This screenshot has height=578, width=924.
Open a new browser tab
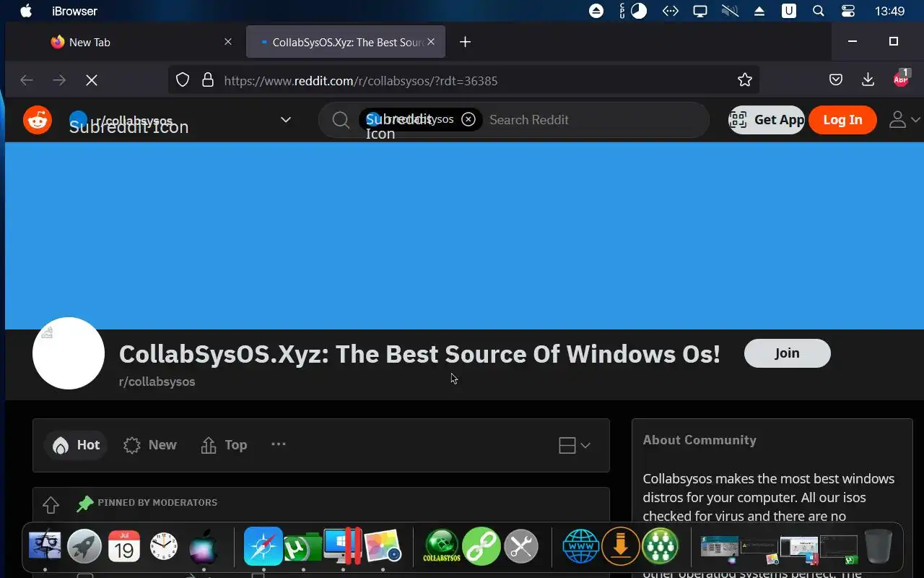466,42
